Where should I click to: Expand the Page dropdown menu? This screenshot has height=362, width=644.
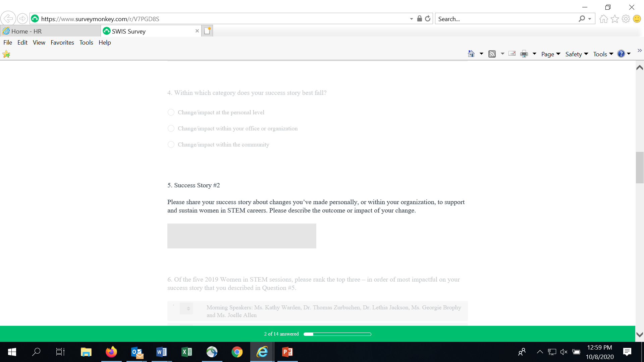pos(551,54)
